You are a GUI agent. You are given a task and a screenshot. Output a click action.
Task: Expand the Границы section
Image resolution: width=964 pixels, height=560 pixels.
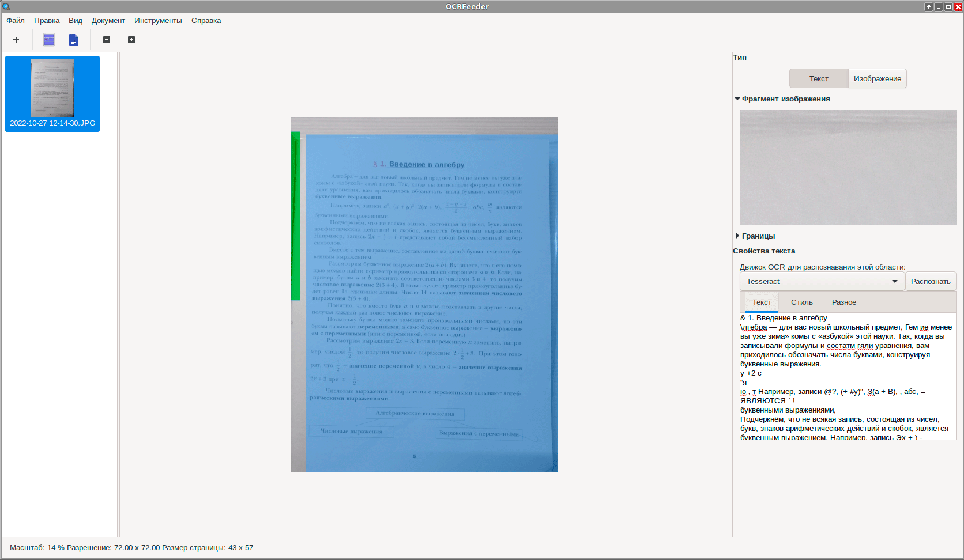click(737, 236)
